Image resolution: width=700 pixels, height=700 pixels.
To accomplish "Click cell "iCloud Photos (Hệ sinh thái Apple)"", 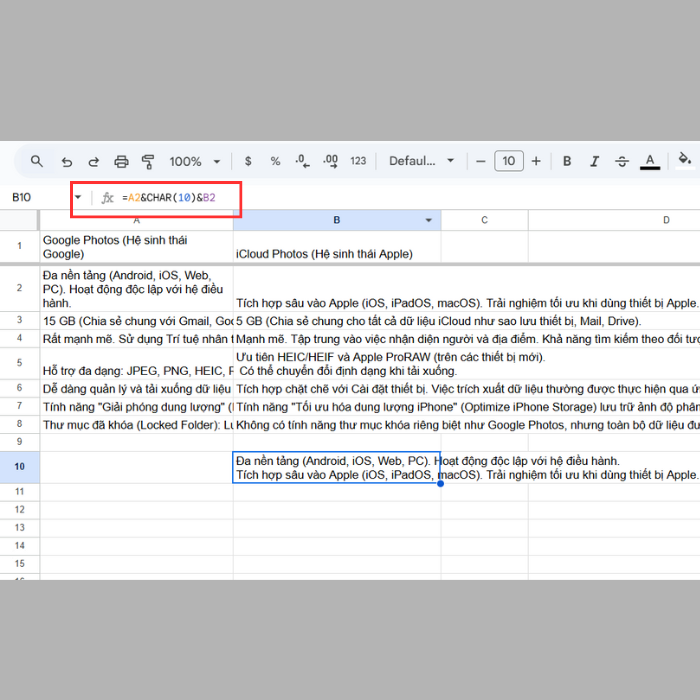I will click(337, 246).
